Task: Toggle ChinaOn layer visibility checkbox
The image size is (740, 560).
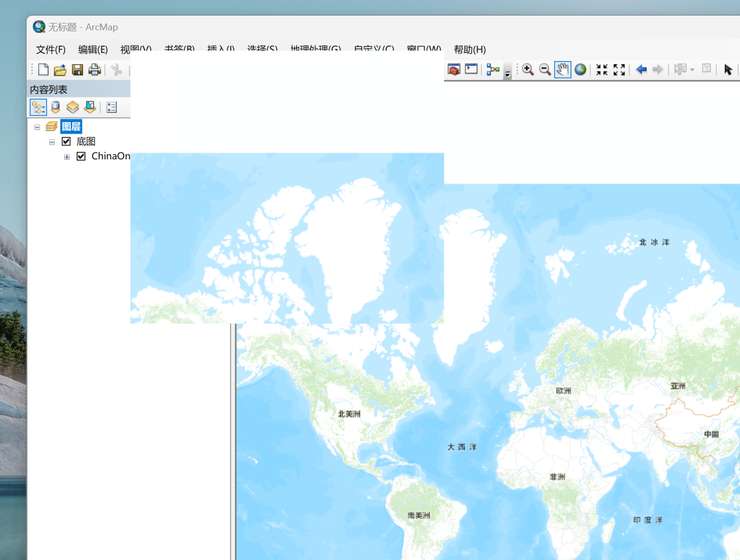Action: [81, 156]
